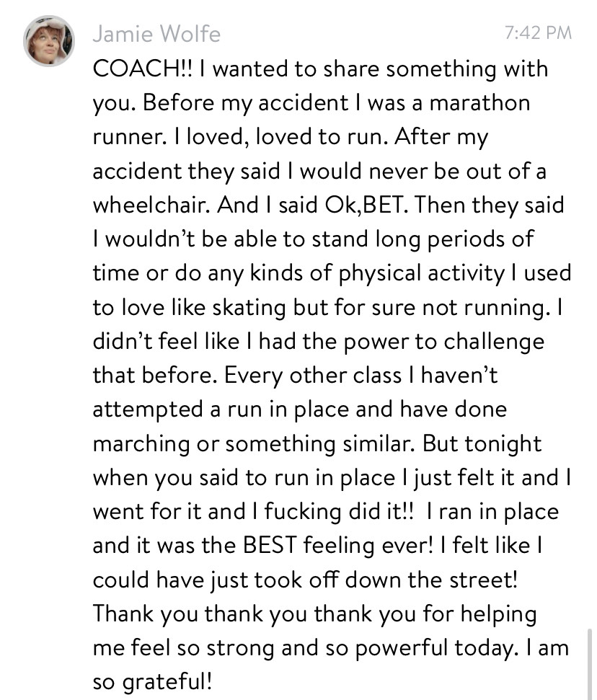Viewport: 597px width, 700px height.
Task: Open Jamie Wolfe's profile picture
Action: [x=49, y=41]
